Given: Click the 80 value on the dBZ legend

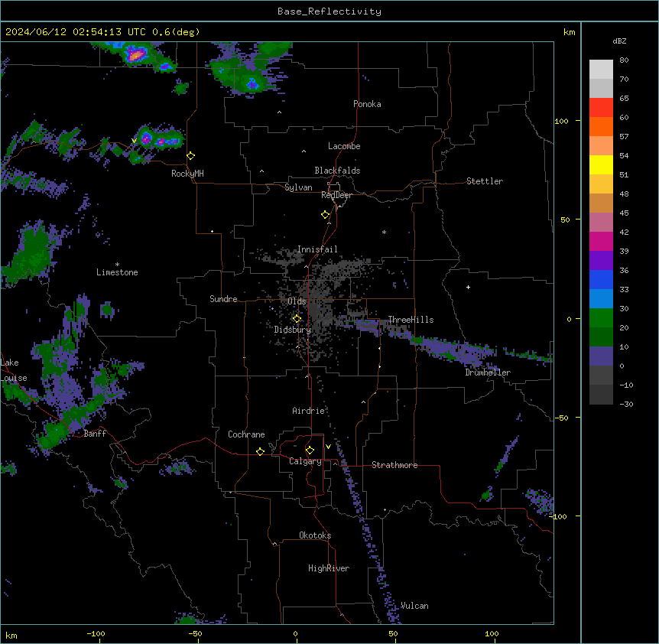Looking at the screenshot, I should pos(624,60).
